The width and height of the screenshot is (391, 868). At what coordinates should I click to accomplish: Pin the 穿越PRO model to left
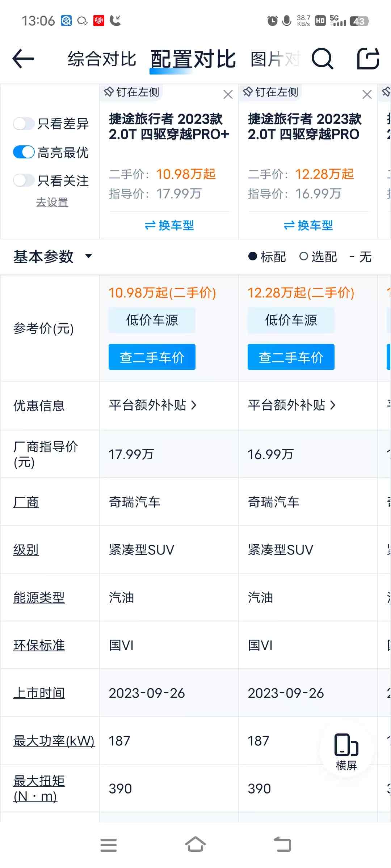point(271,92)
